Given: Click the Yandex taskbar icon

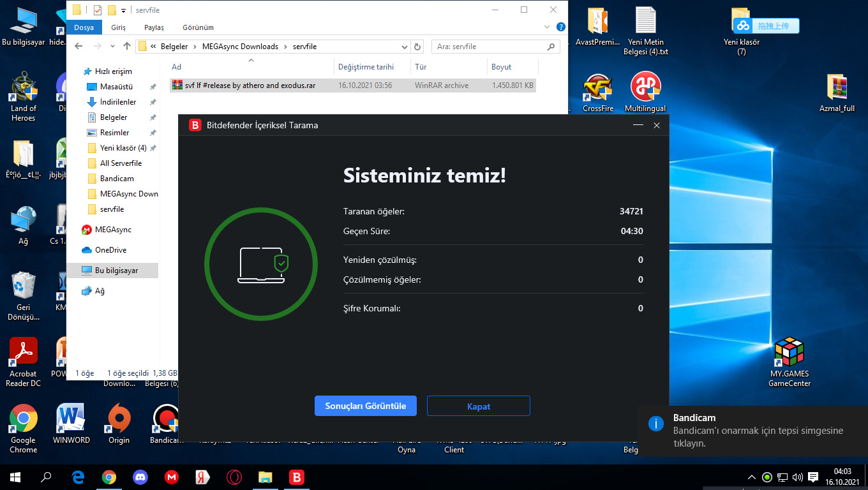Looking at the screenshot, I should point(203,477).
